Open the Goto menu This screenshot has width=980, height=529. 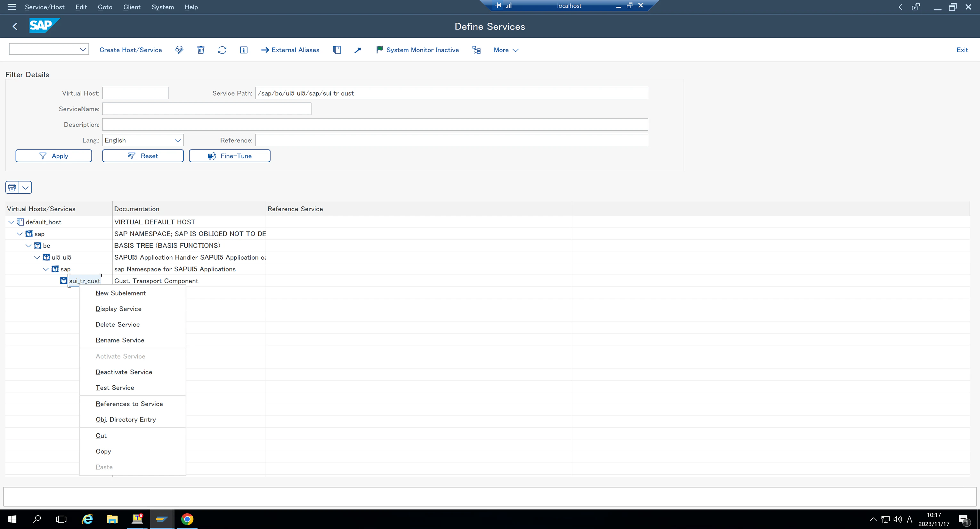pyautogui.click(x=105, y=7)
